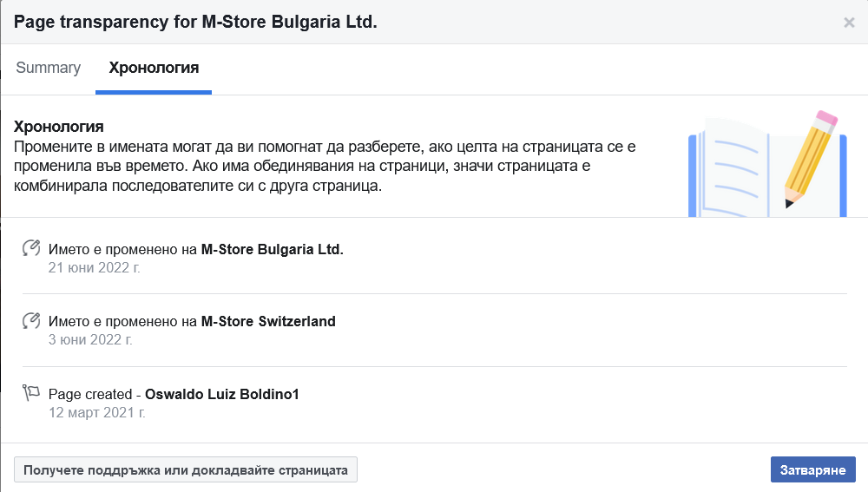
Task: Click the name-change icon beside M-Store Switzerland
Action: tap(31, 321)
